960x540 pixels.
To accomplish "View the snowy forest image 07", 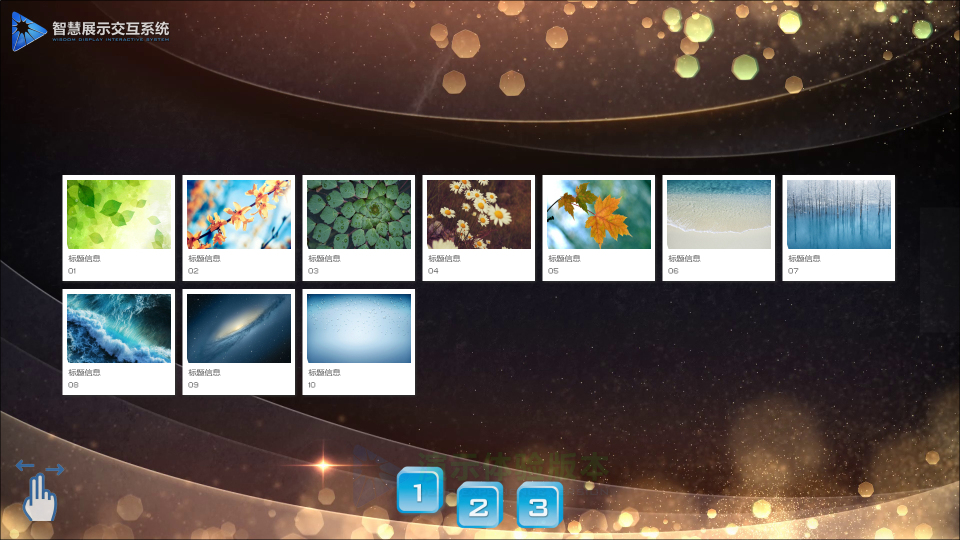I will 839,214.
